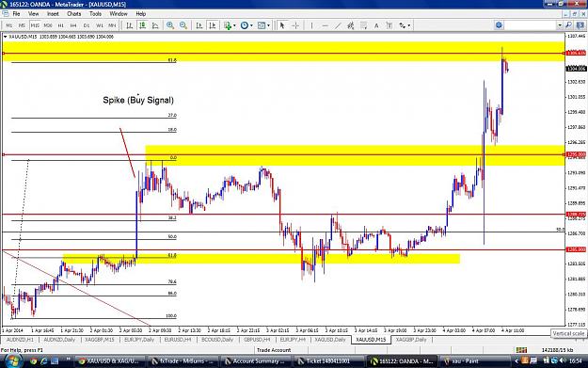Screen dimensions: 588x368
Task: Select candlestick chart display icon
Action: 142,25
